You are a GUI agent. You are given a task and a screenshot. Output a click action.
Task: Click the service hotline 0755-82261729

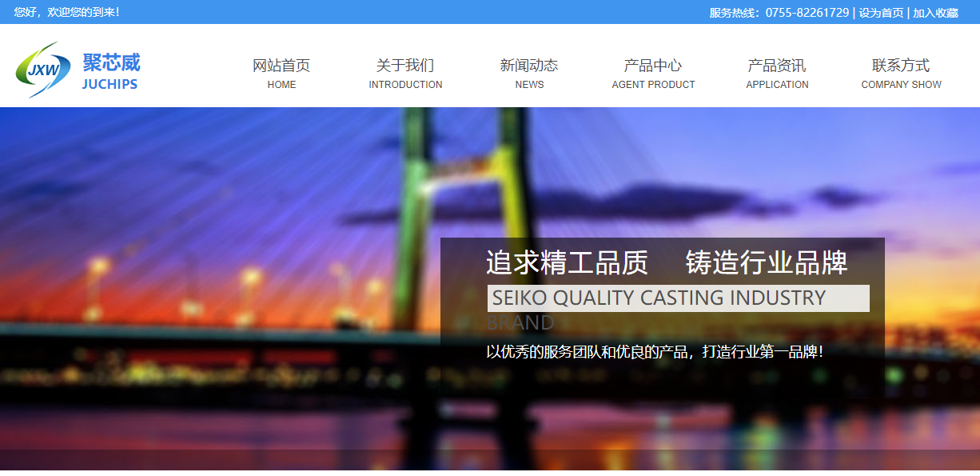pos(807,13)
